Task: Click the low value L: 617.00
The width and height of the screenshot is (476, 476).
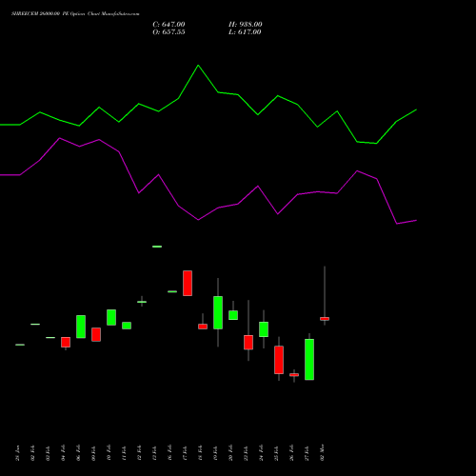Action: [245, 32]
